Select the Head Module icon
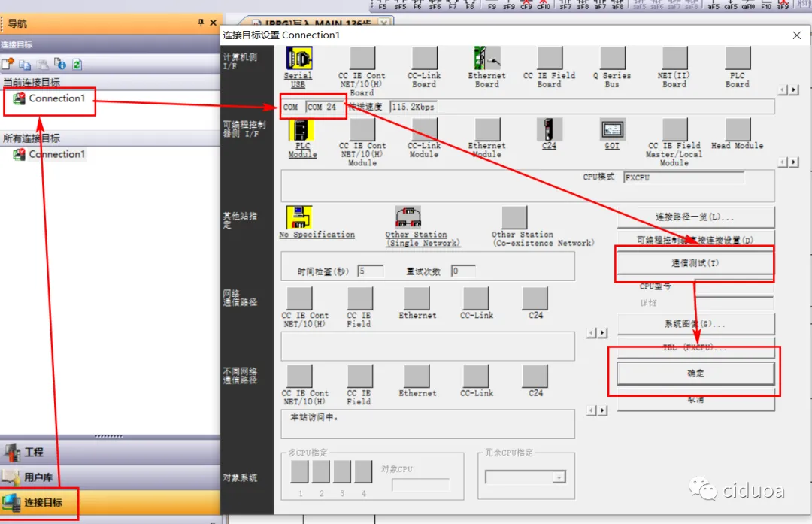 click(738, 129)
